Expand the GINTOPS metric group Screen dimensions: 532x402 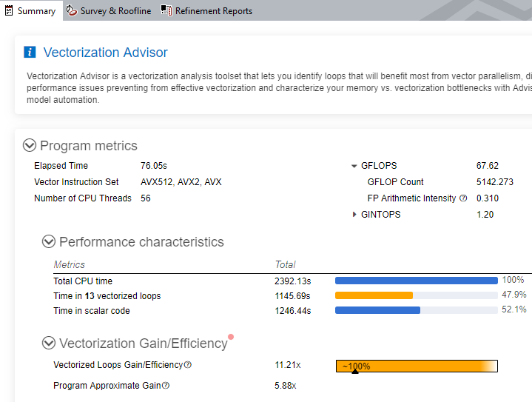pyautogui.click(x=354, y=215)
